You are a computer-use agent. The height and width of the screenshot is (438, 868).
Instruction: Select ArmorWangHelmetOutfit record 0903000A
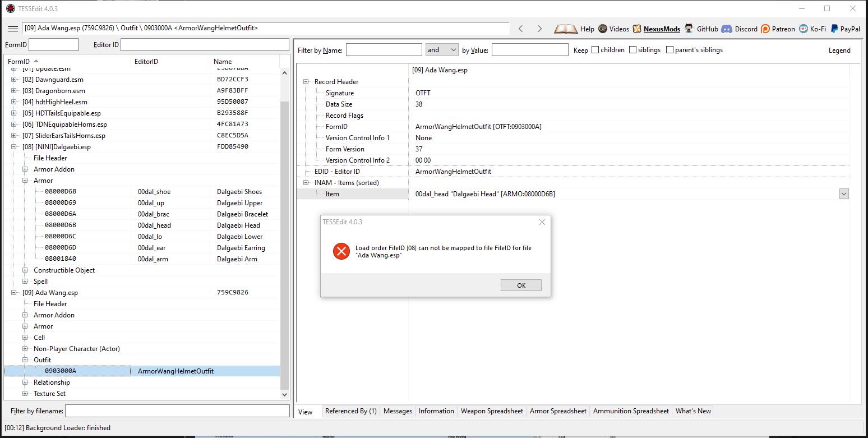[142, 371]
